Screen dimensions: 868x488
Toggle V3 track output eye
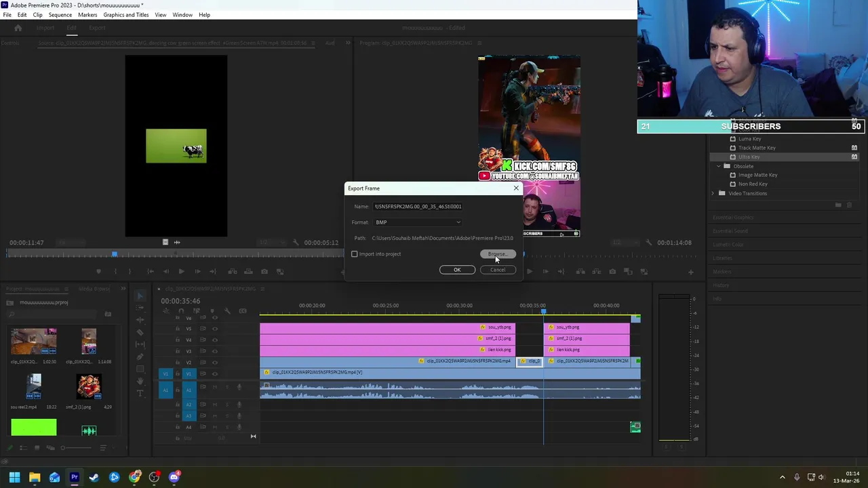215,351
